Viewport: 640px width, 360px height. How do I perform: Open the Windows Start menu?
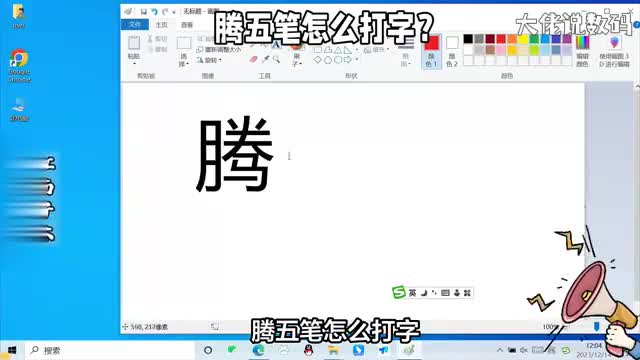(x=12, y=350)
